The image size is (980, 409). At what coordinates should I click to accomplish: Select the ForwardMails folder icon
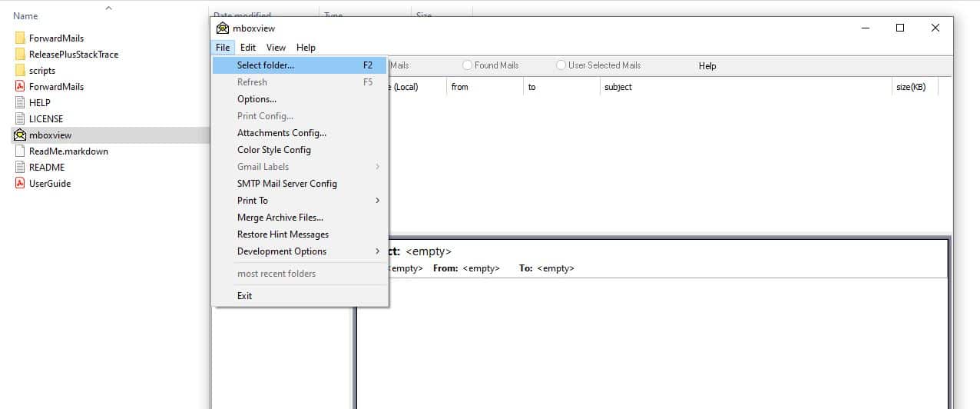[x=20, y=38]
